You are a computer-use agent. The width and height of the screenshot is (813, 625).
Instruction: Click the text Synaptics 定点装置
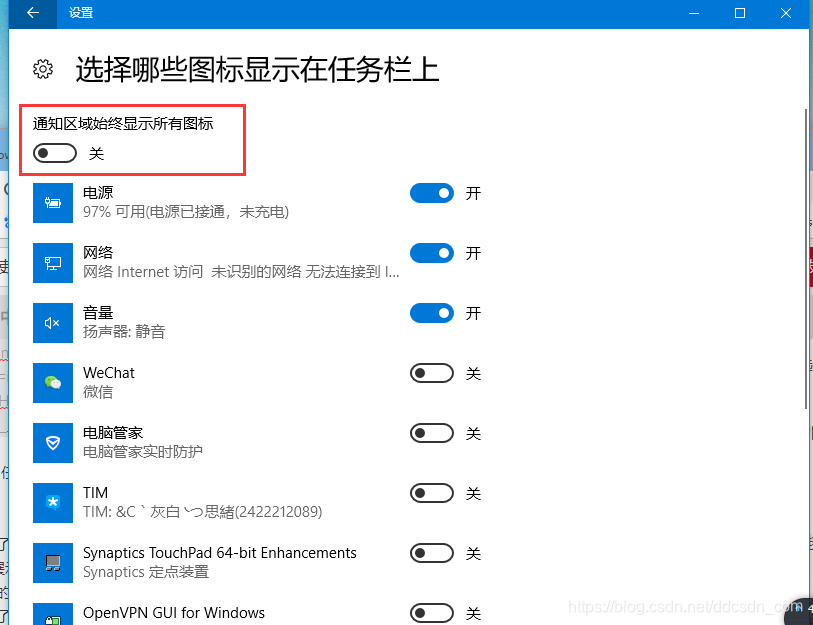tap(146, 572)
